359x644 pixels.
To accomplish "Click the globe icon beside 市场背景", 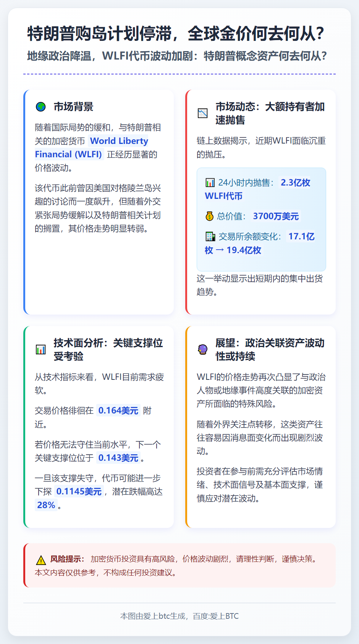I will pos(40,107).
